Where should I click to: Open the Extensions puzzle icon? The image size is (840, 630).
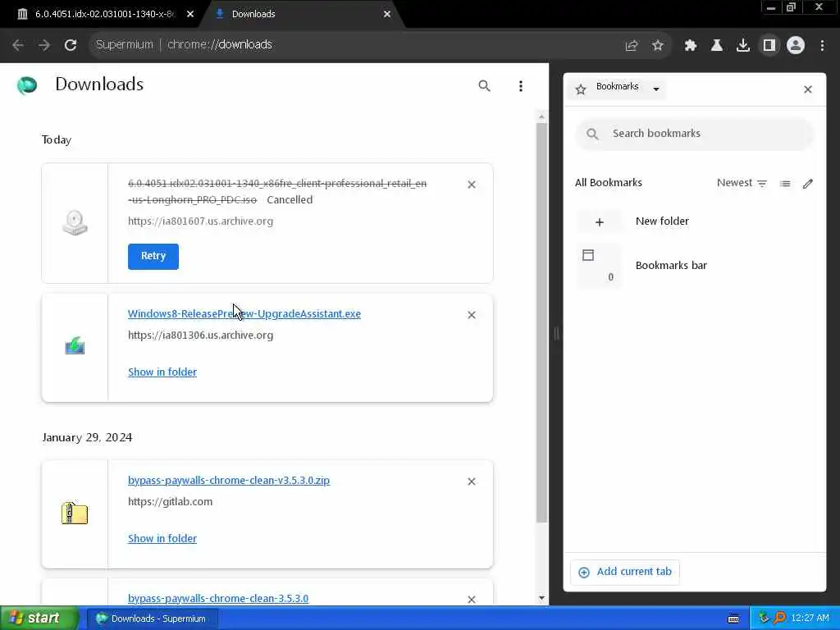[x=690, y=46]
